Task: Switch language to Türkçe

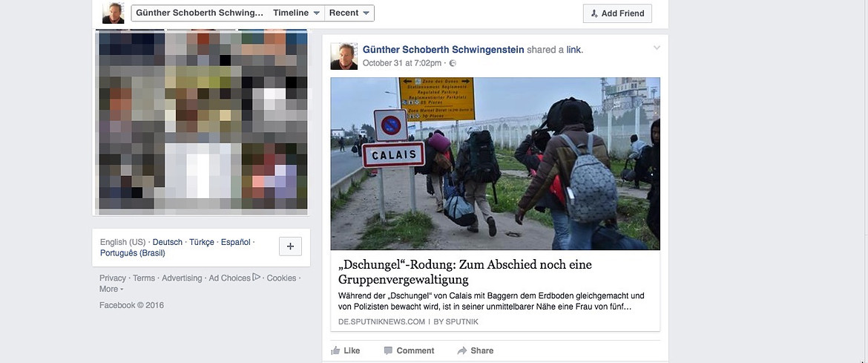Action: click(202, 242)
